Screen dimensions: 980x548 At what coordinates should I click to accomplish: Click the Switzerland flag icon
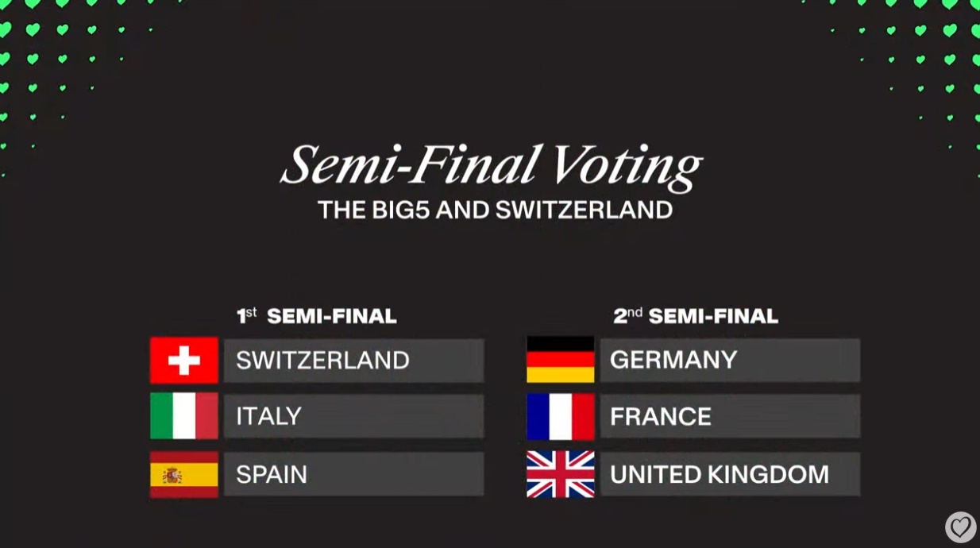[x=184, y=361]
